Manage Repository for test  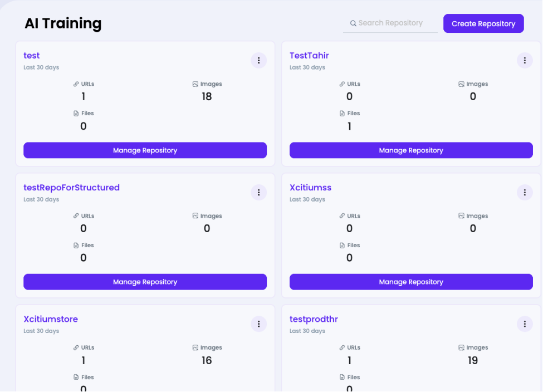(145, 150)
